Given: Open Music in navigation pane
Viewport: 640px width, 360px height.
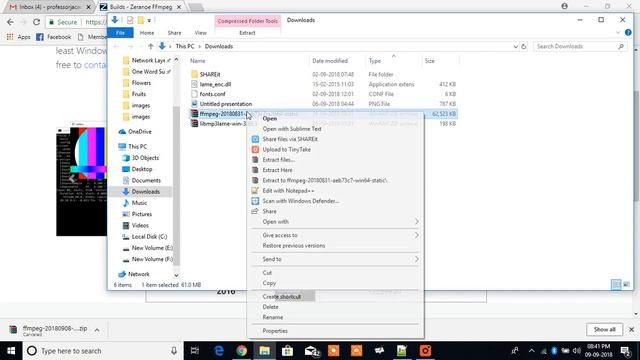Looking at the screenshot, I should click(x=139, y=203).
